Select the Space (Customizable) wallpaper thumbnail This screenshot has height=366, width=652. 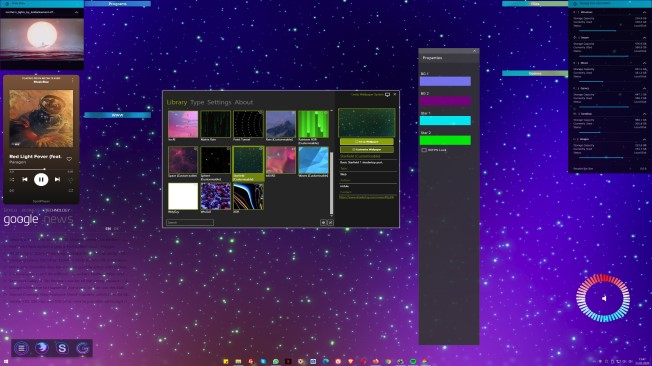click(x=183, y=160)
